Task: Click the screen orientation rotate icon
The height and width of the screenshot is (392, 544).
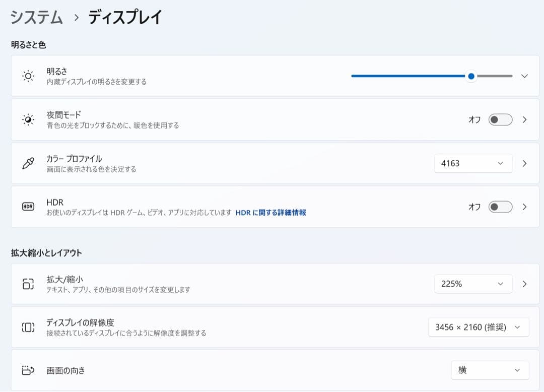Action: 28,370
